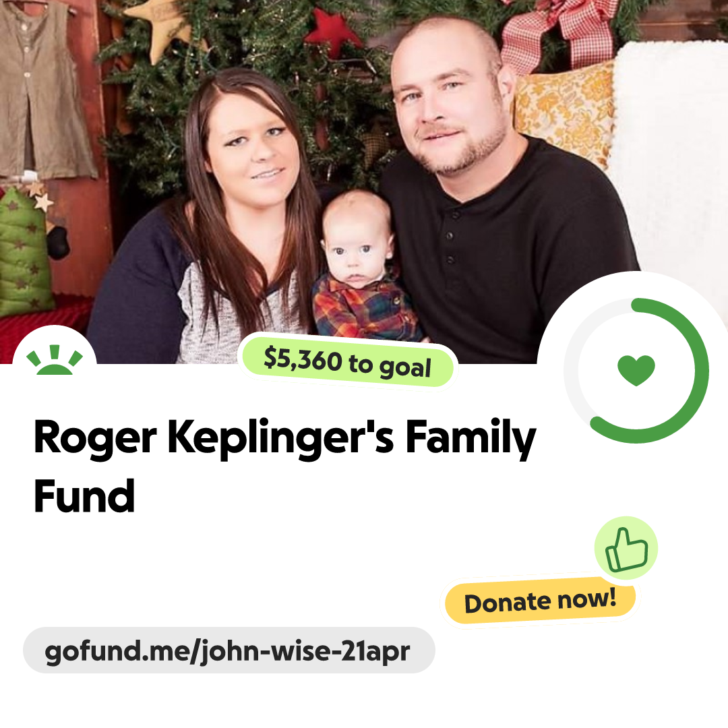The image size is (728, 728).
Task: Click the $5,360 to goal badge
Action: [348, 361]
